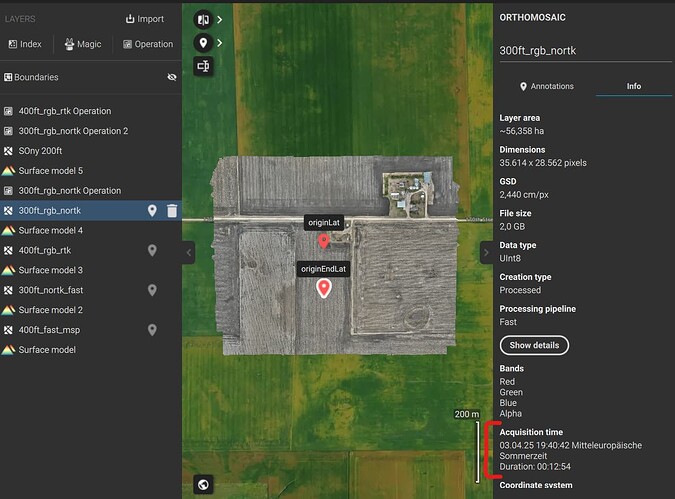Click the measurement tool map icon
675x499 pixels.
tap(203, 66)
